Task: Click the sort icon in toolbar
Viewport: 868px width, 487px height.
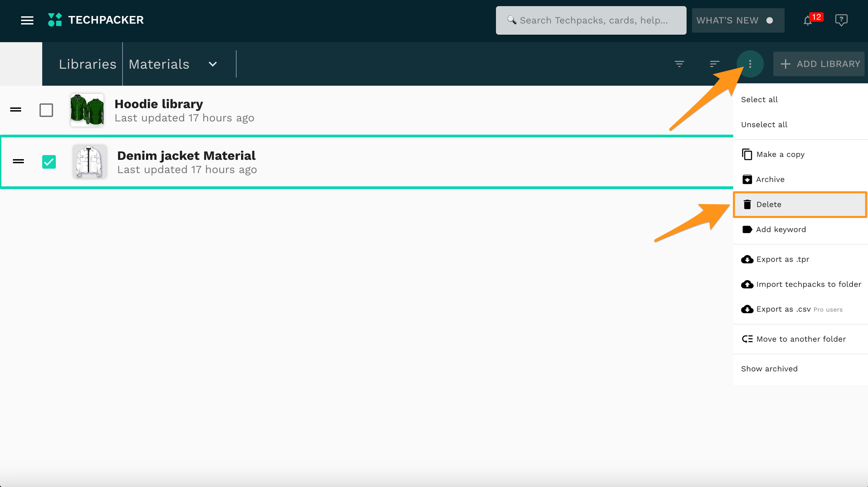Action: pyautogui.click(x=714, y=64)
